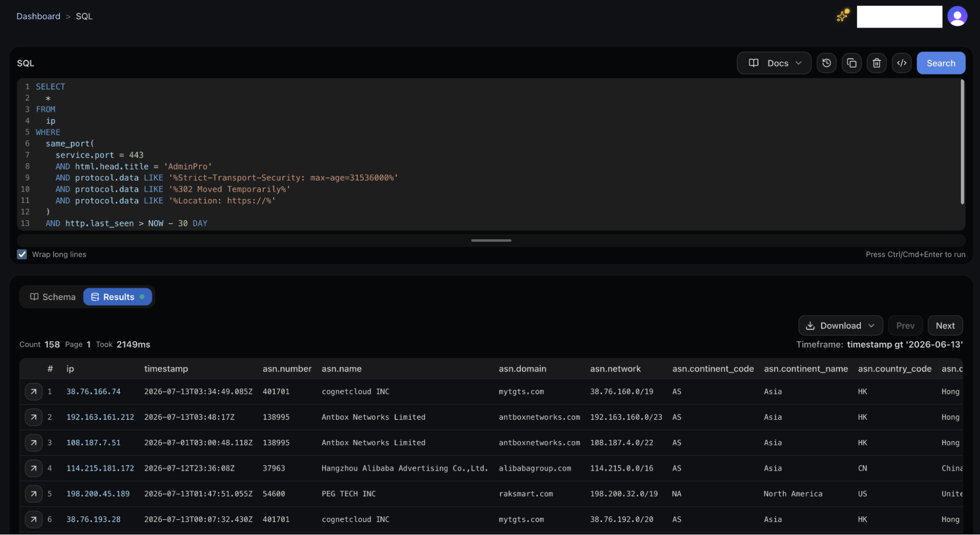Screen dimensions: 980x535
Task: Grab the editor resize handle bar
Action: (x=491, y=240)
